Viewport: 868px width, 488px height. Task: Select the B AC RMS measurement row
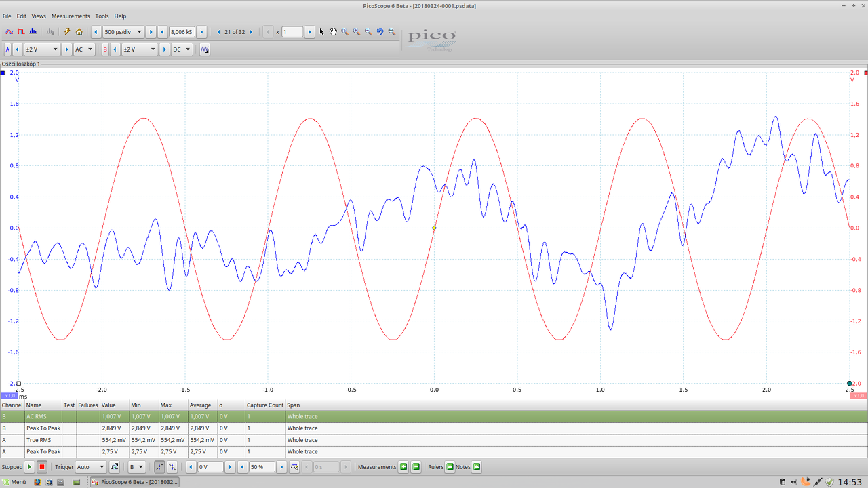pyautogui.click(x=434, y=416)
